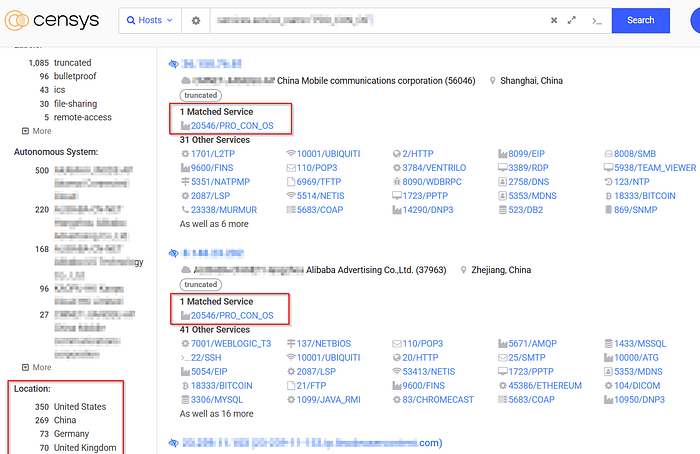Filter by ics label
Viewport: 700px width, 454px height.
click(59, 90)
